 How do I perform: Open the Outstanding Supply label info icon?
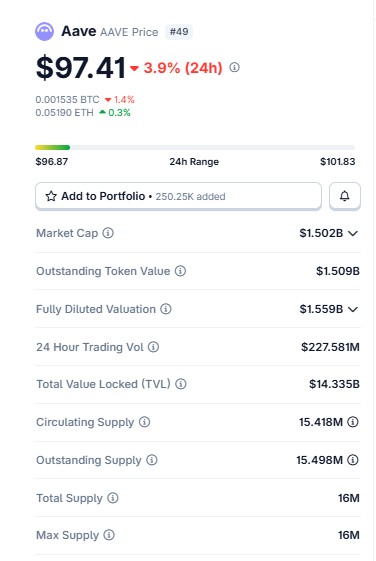point(152,460)
